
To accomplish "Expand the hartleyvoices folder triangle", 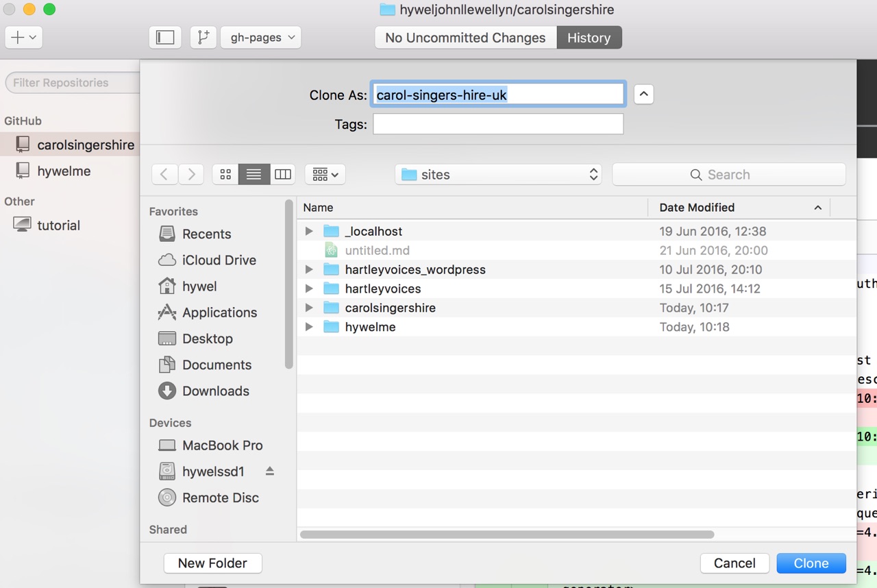I will pyautogui.click(x=309, y=289).
